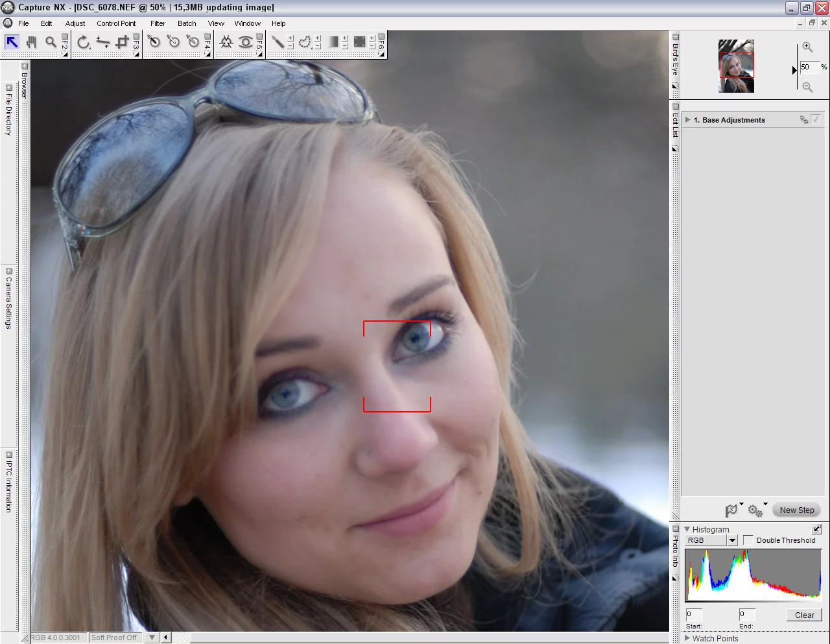Collapse the Histogram section
830x644 pixels.
[688, 529]
